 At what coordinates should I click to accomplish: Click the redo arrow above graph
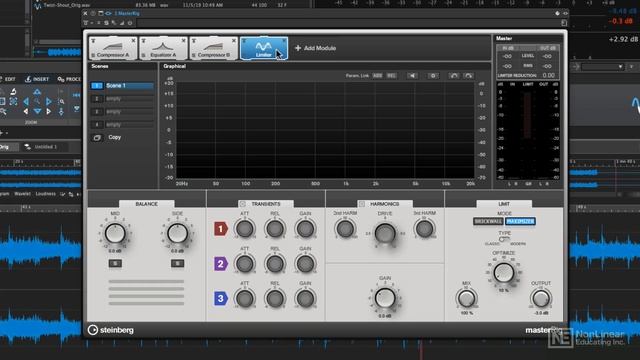point(469,76)
